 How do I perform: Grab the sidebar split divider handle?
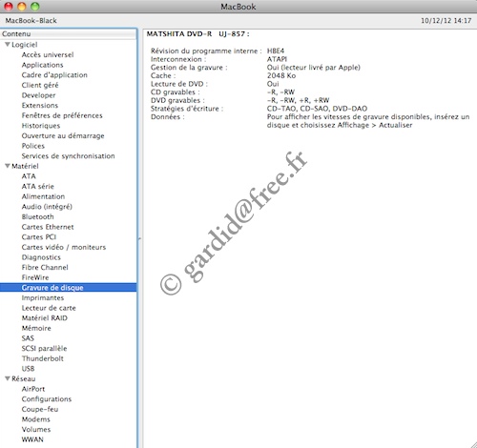tap(139, 238)
